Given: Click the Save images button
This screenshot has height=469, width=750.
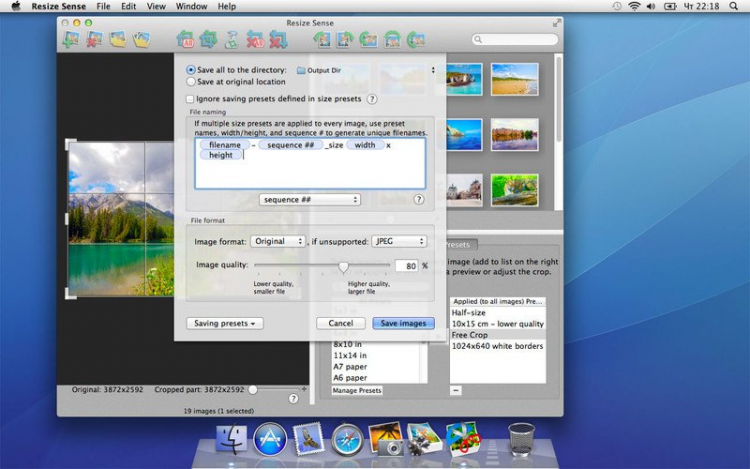Looking at the screenshot, I should 403,323.
